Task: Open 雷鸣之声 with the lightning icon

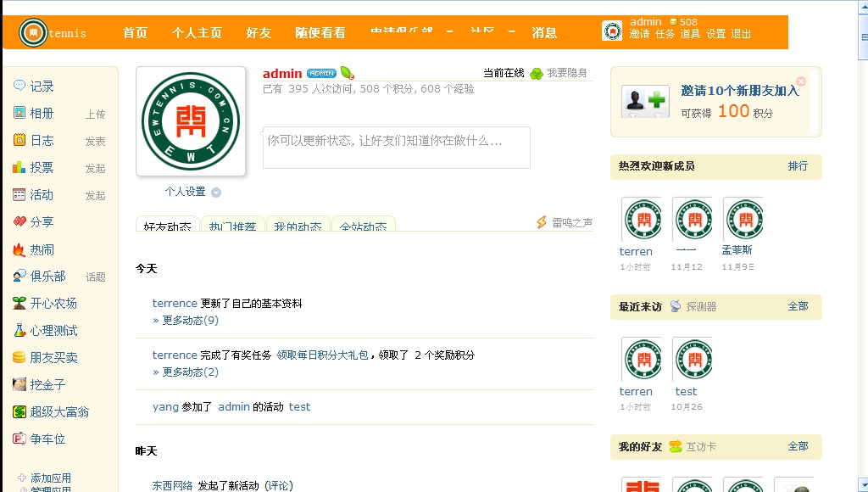Action: (x=565, y=223)
